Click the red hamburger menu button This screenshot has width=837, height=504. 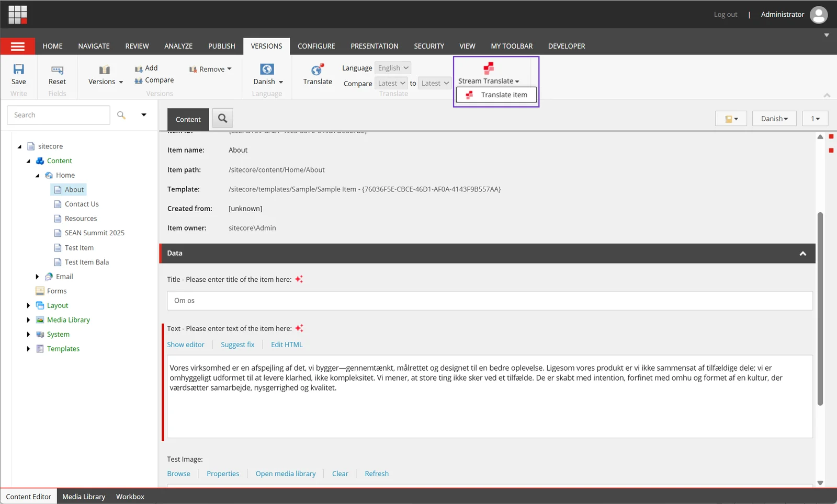[x=18, y=47]
